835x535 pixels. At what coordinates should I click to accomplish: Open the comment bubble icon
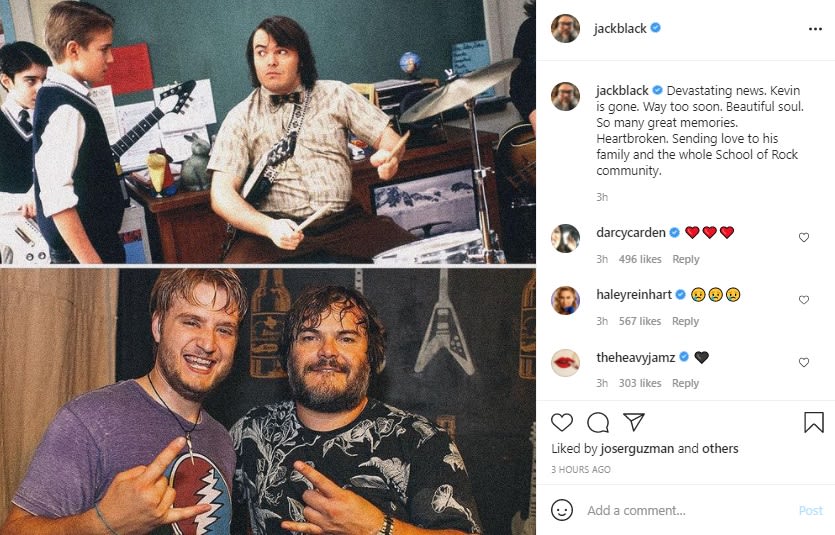[x=597, y=423]
